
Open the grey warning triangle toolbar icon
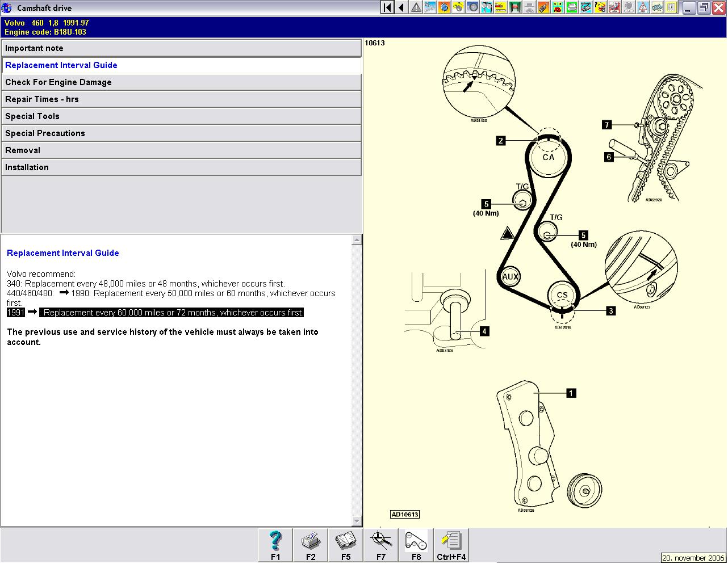[416, 7]
